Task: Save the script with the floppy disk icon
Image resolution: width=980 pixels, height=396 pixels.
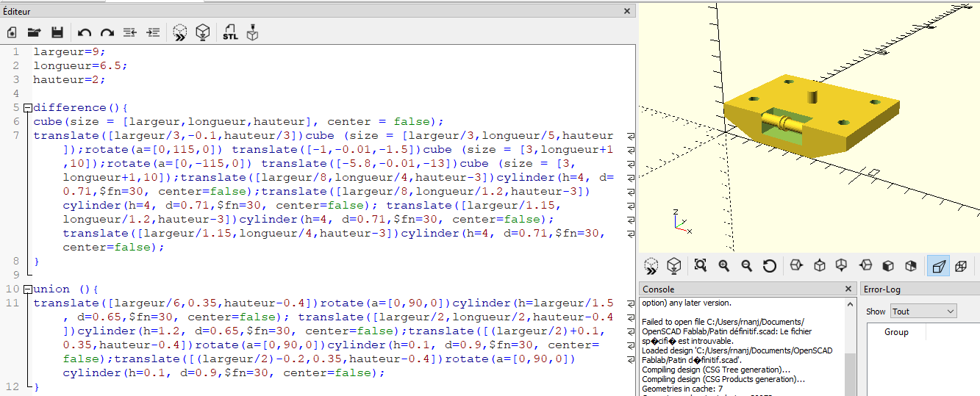Action: point(57,32)
